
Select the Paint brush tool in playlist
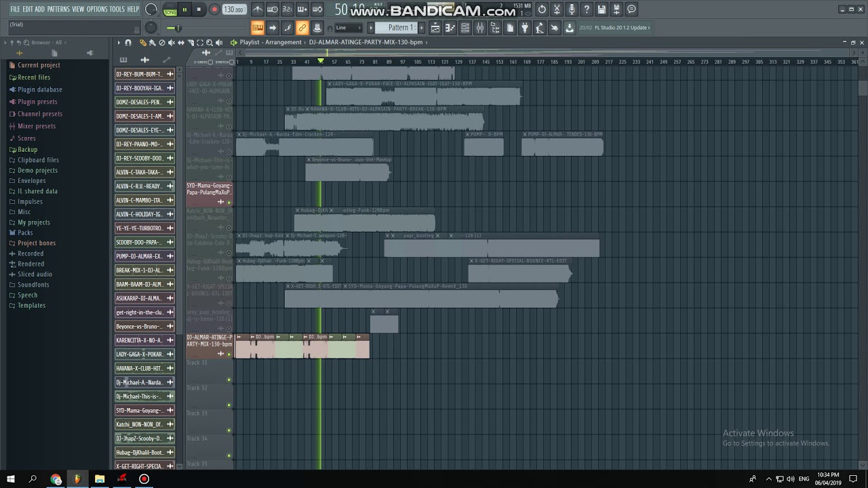152,43
